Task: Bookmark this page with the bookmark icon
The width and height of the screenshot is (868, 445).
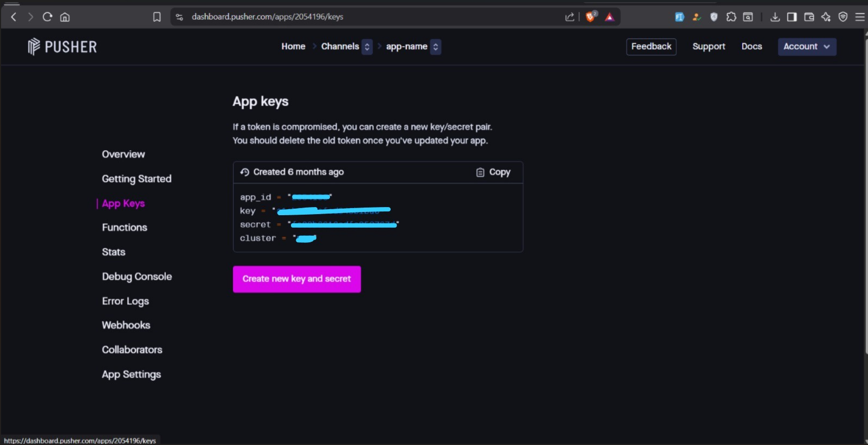Action: coord(157,17)
